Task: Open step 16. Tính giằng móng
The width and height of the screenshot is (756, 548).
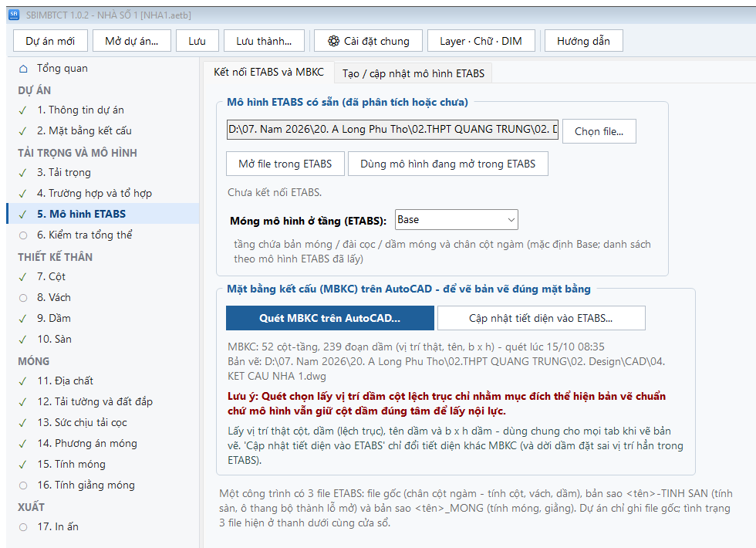Action: click(103, 485)
